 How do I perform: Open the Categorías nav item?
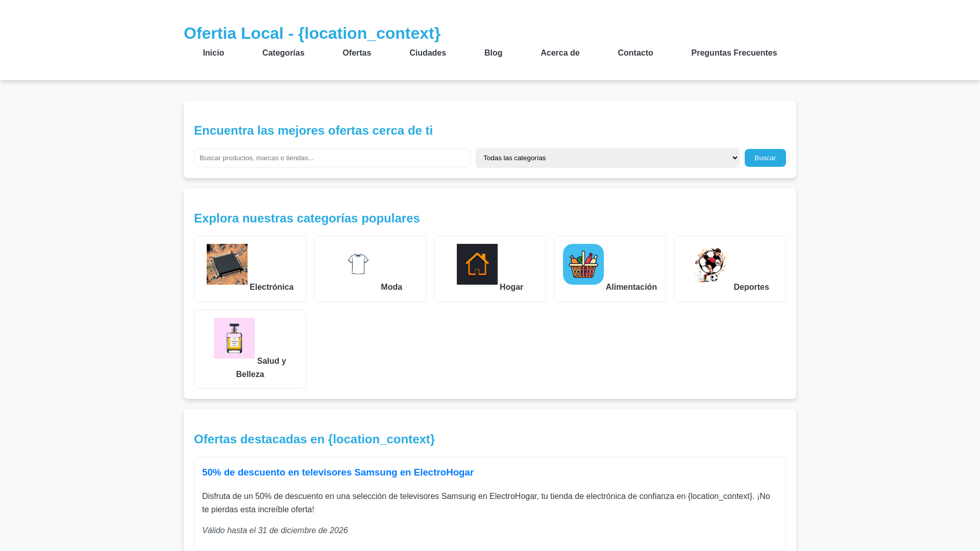(x=283, y=53)
